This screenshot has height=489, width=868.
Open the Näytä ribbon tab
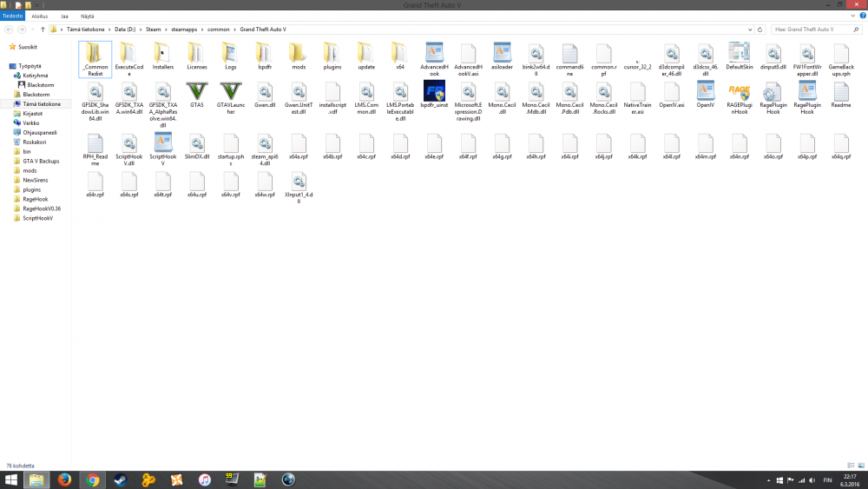coord(87,16)
